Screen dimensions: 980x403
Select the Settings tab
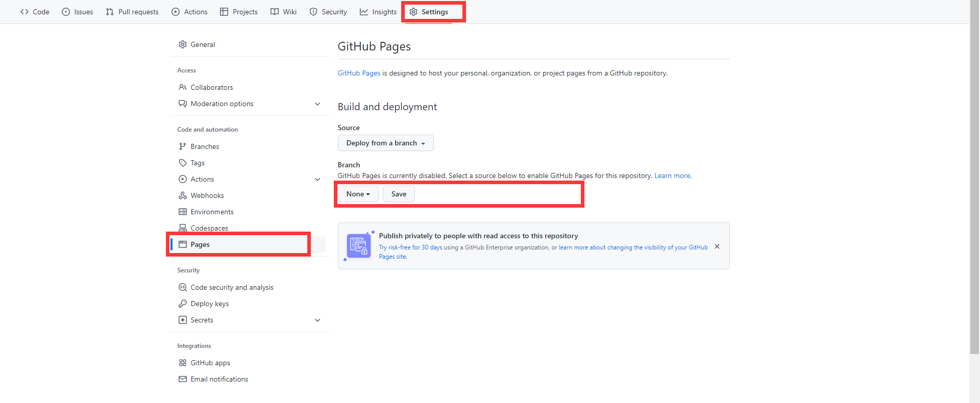429,12
